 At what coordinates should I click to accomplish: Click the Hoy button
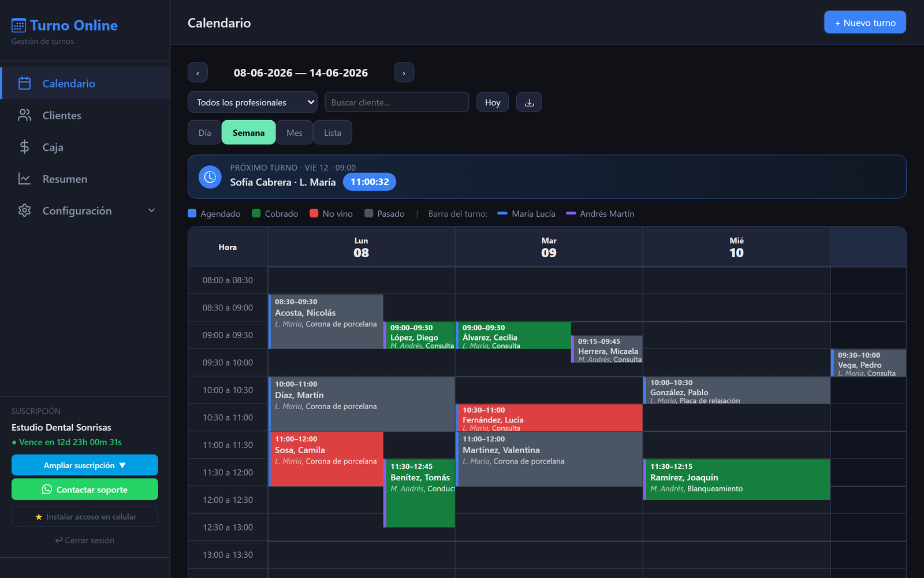coord(493,102)
